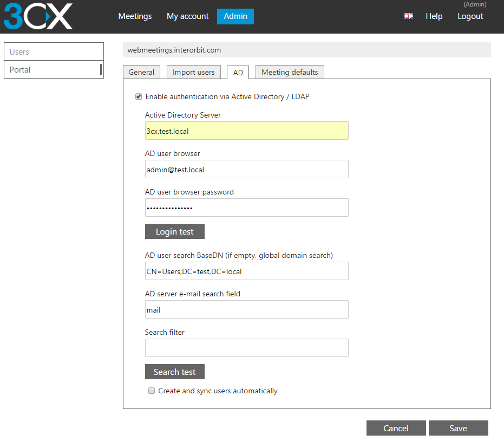Open the Meetings menu
This screenshot has height=441, width=504.
click(135, 16)
